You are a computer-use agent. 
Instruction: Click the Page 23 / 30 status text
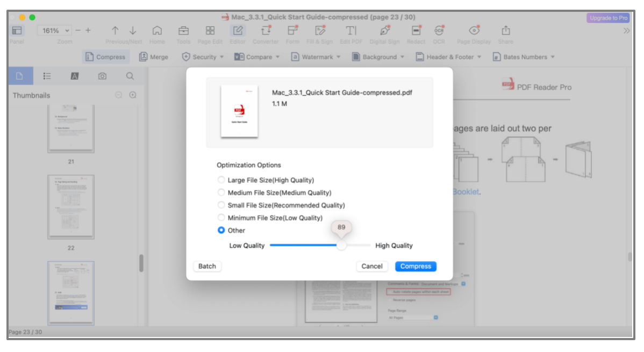pyautogui.click(x=25, y=332)
